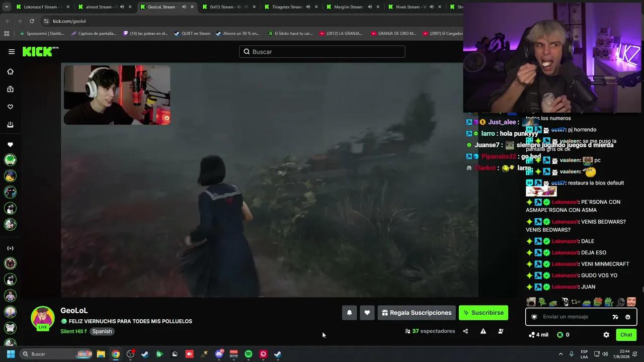The width and height of the screenshot is (644, 362).
Task: Mute the GeoLoL Stream tab audio
Action: click(x=184, y=7)
